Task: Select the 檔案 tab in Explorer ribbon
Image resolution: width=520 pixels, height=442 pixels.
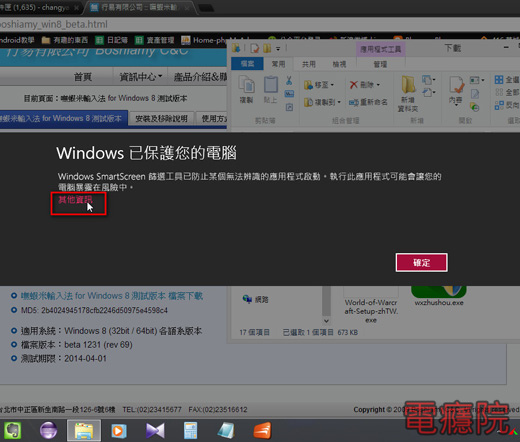Action: (x=247, y=64)
